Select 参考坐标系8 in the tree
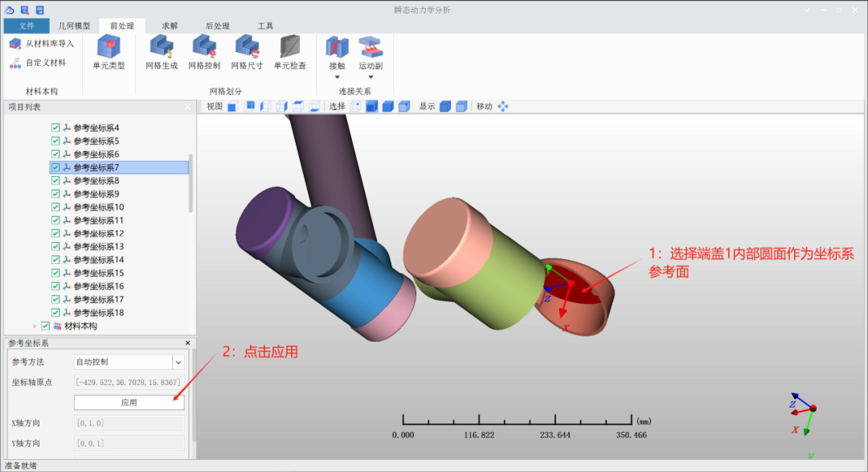This screenshot has width=868, height=472. [96, 181]
